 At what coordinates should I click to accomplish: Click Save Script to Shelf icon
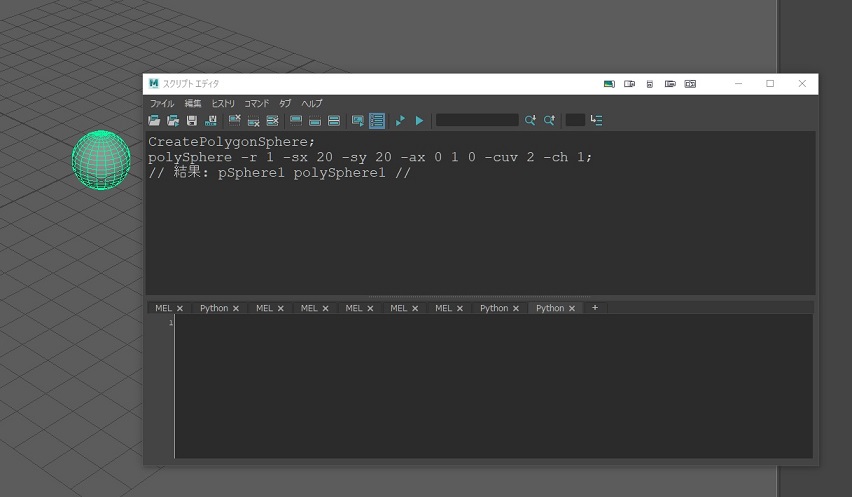click(211, 121)
